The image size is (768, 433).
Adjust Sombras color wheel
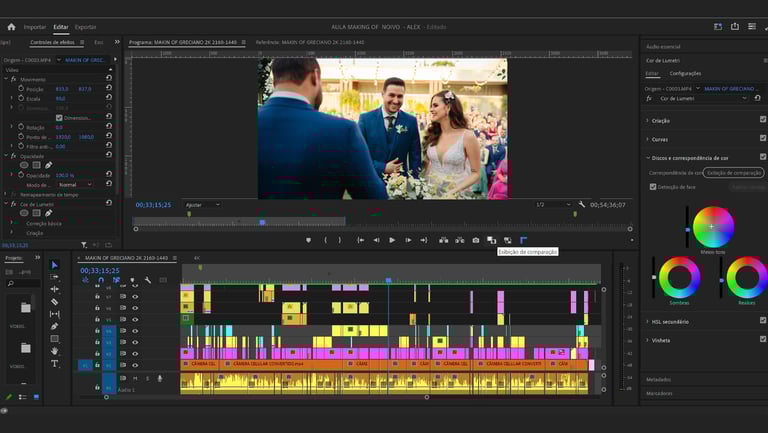click(679, 278)
